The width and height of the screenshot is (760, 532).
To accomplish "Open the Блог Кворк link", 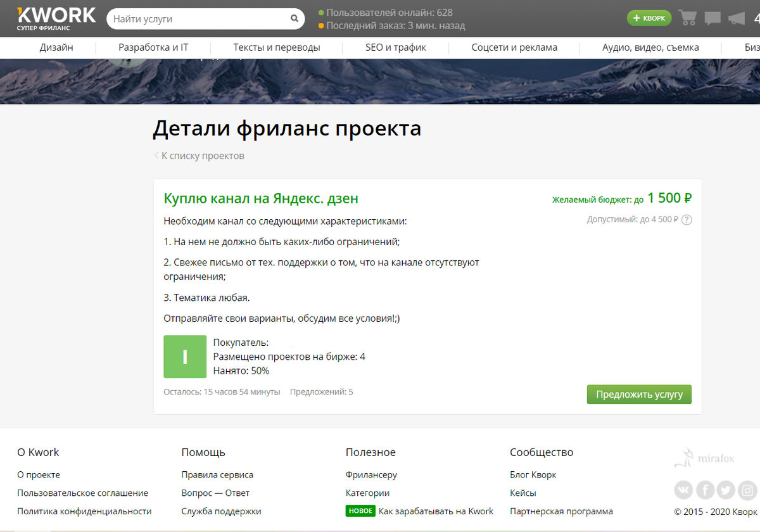I will pos(533,474).
